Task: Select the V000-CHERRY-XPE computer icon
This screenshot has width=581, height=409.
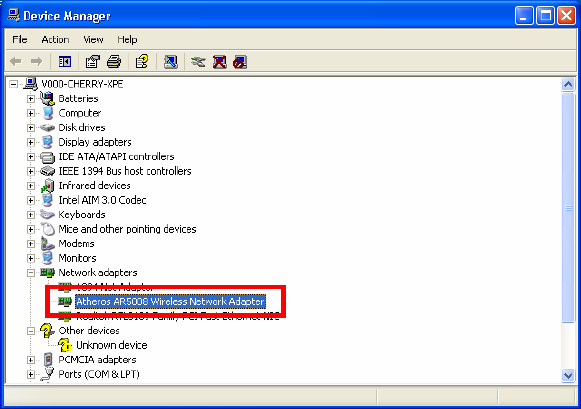Action: pyautogui.click(x=31, y=84)
